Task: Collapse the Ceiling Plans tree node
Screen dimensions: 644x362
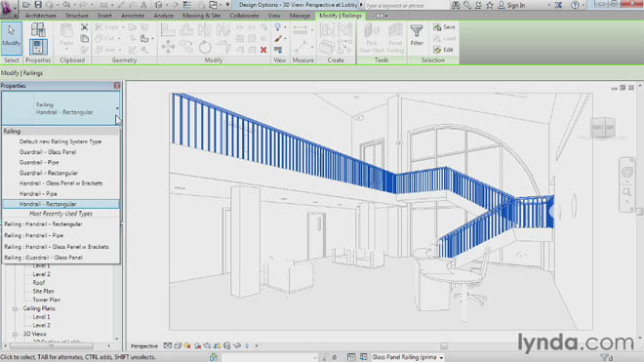Action: pos(15,308)
